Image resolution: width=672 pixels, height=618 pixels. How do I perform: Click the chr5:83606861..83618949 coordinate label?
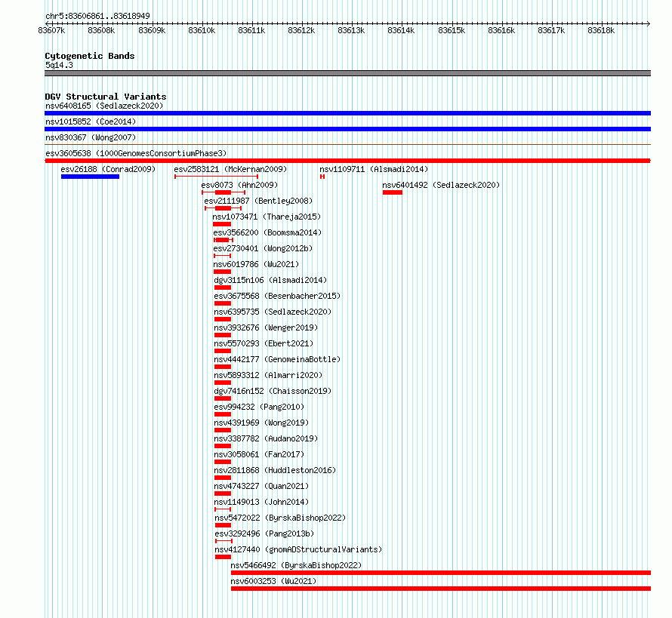[97, 16]
